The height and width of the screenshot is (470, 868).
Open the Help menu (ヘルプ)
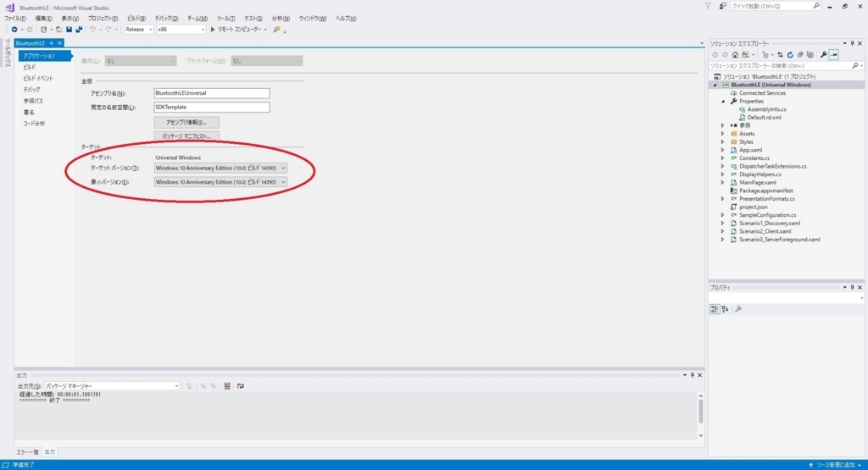[x=346, y=19]
